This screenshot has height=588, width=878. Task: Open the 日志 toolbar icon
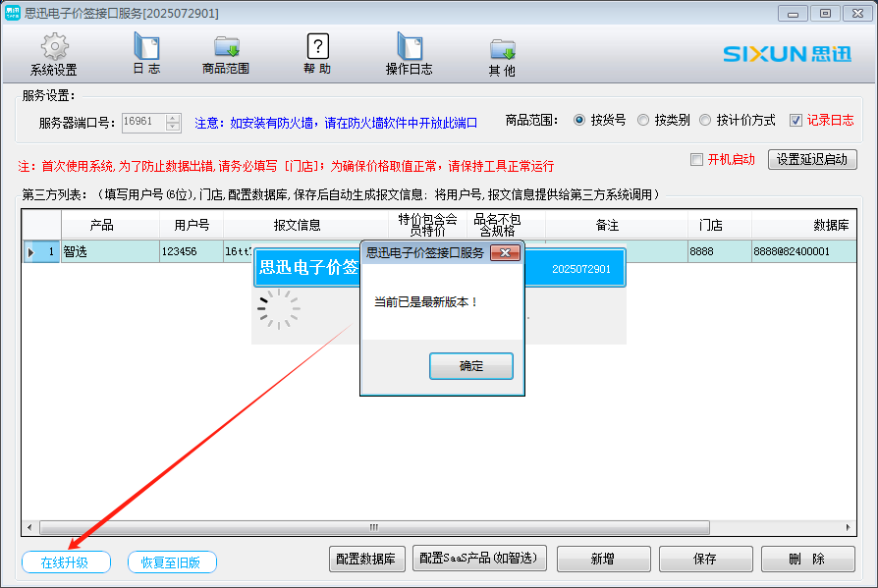click(146, 46)
